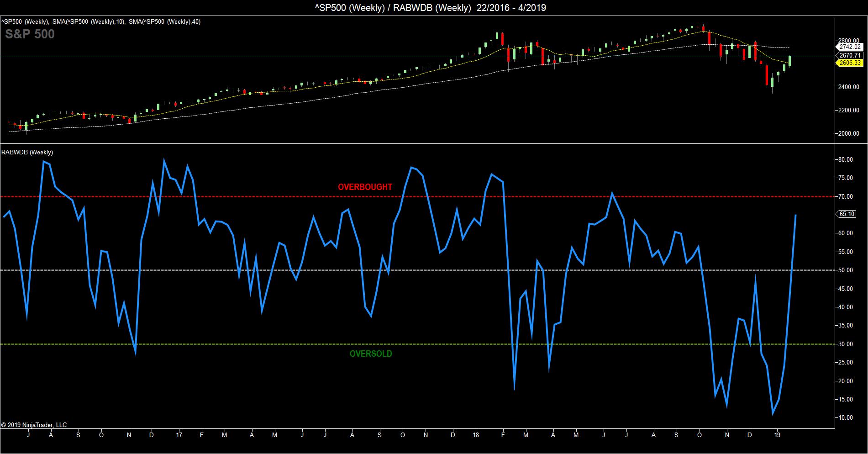Click the 50.00 indicator axis label
This screenshot has width=868, height=454.
(x=846, y=270)
